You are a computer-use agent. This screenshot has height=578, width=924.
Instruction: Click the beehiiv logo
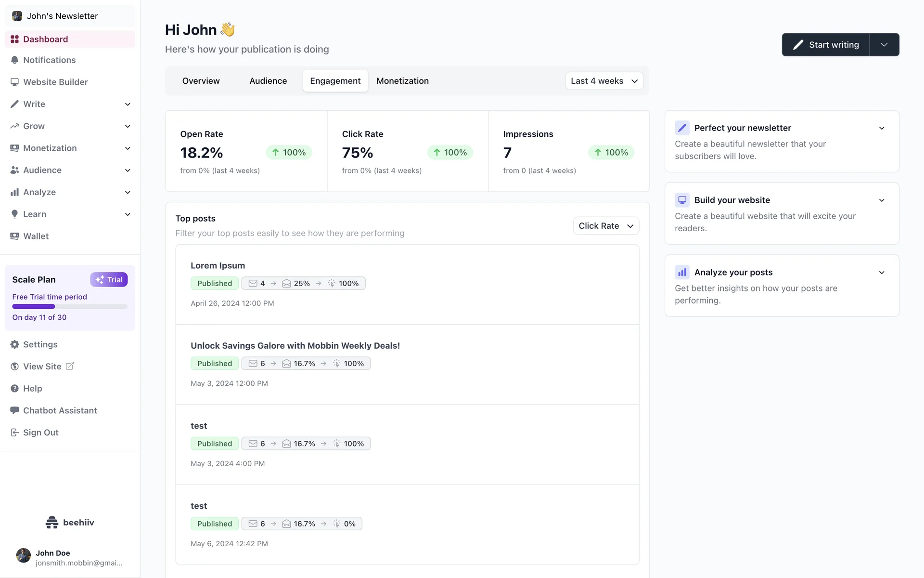[70, 522]
